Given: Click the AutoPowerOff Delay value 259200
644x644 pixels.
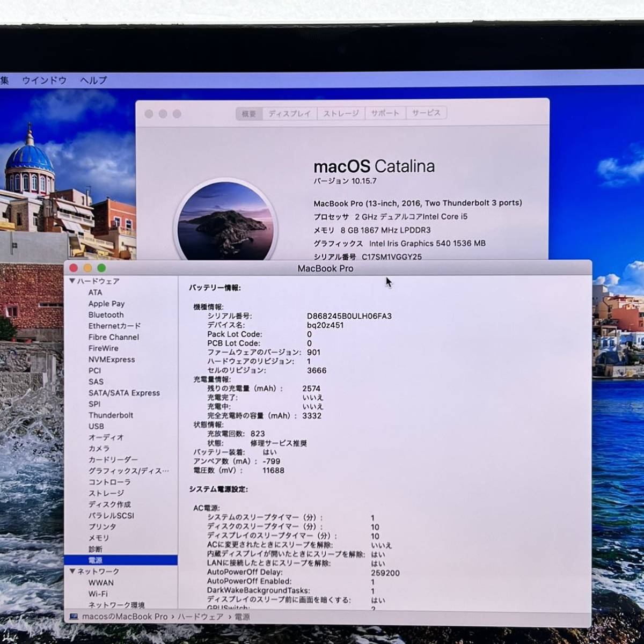Looking at the screenshot, I should point(385,573).
